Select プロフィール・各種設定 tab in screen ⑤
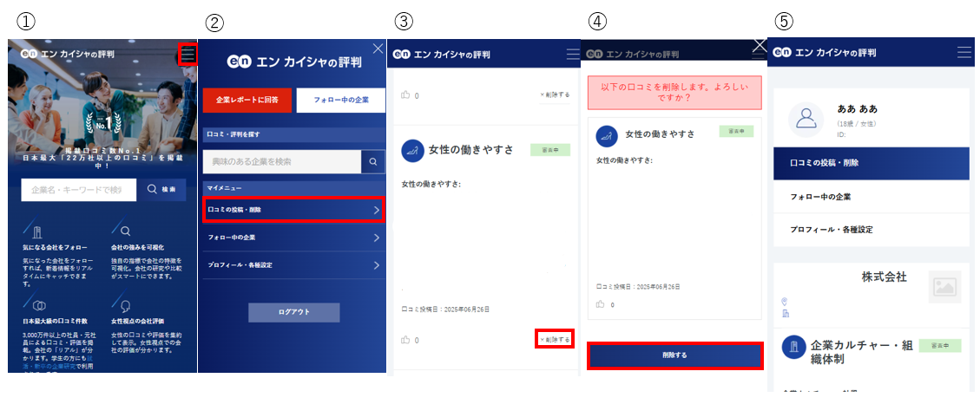The image size is (980, 404). [871, 230]
